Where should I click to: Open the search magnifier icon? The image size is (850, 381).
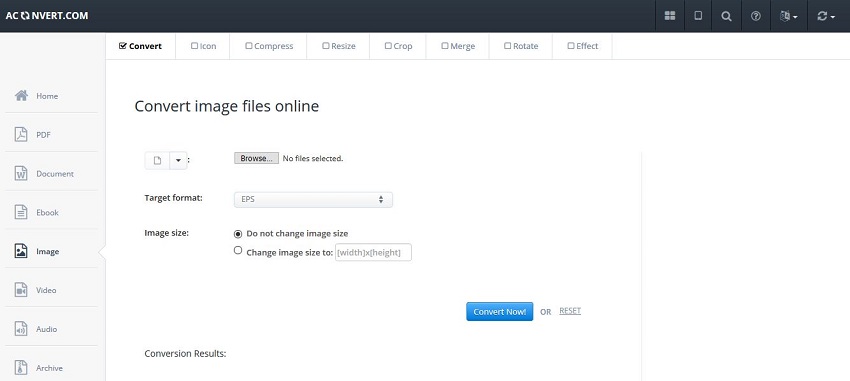point(726,16)
